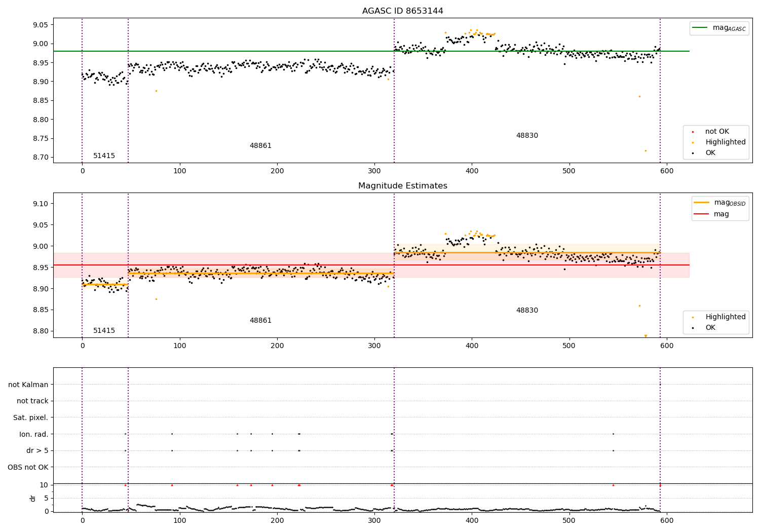Click the 'Ion. rad.' axis label
760x532 pixels.
34,435
